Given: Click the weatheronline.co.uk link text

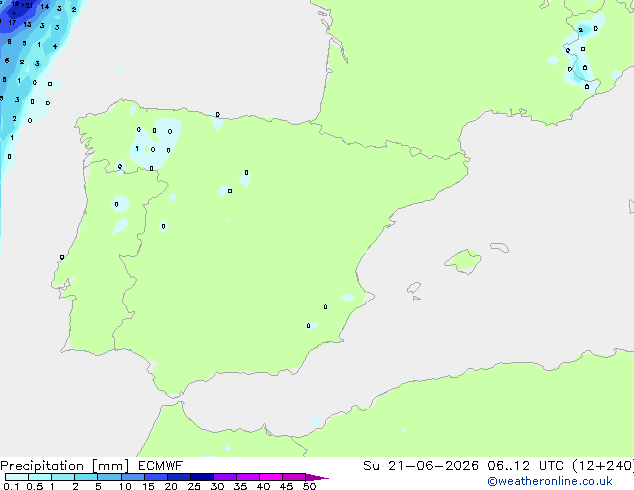Looking at the screenshot, I should tap(550, 481).
